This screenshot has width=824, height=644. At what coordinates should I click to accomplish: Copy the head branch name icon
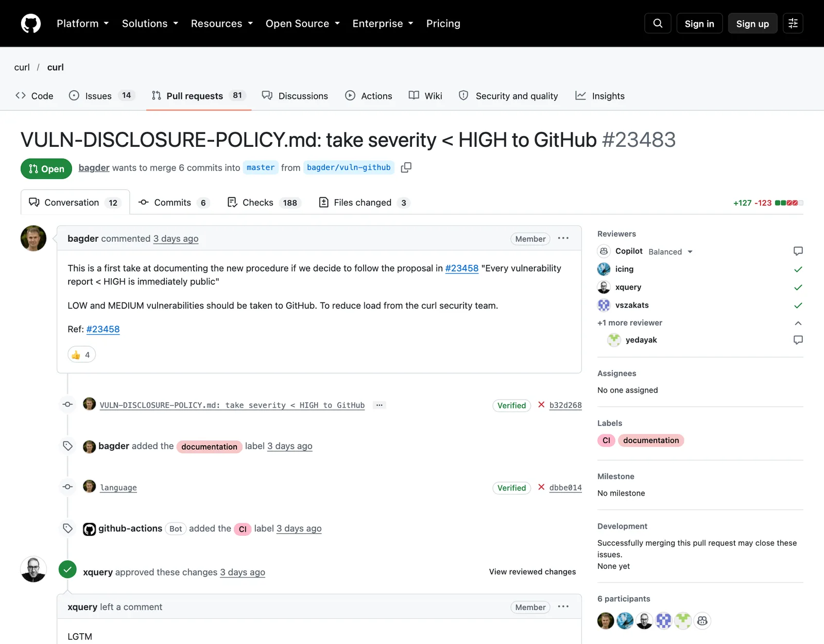pos(406,167)
